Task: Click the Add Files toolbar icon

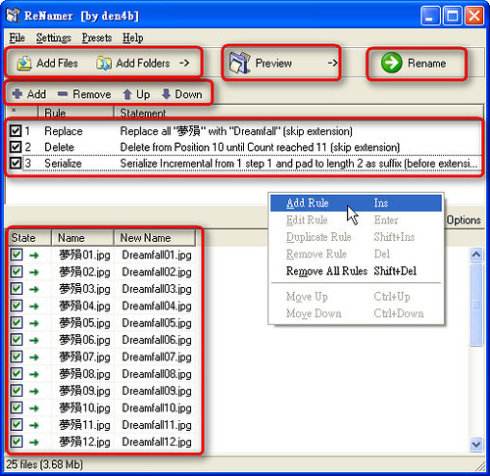Action: click(x=24, y=63)
